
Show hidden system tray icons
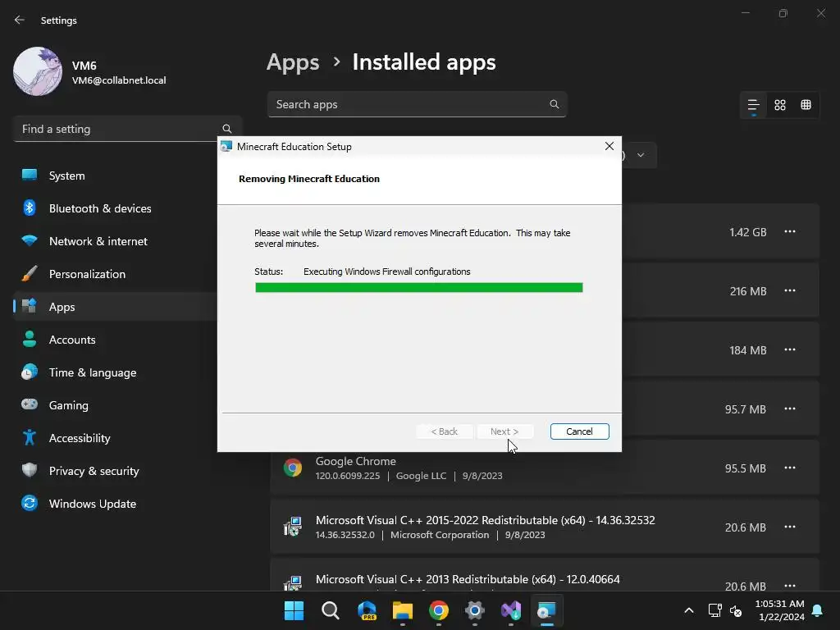(x=689, y=610)
